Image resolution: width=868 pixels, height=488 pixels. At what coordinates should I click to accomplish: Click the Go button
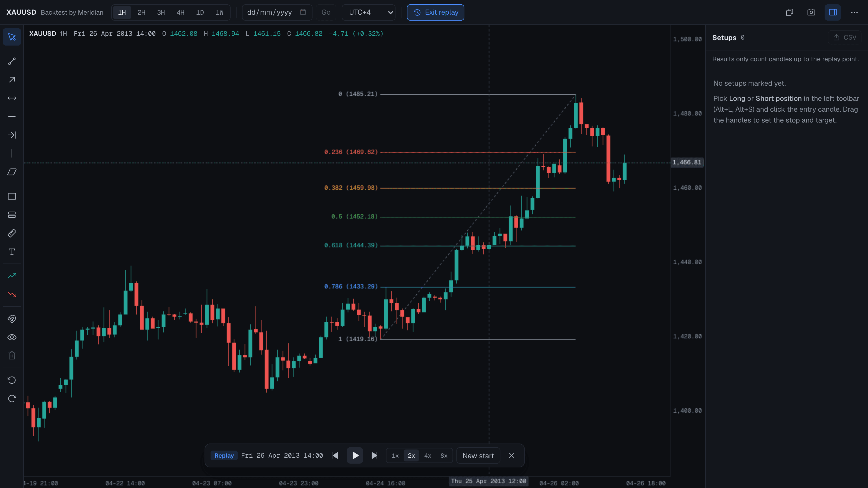click(326, 12)
